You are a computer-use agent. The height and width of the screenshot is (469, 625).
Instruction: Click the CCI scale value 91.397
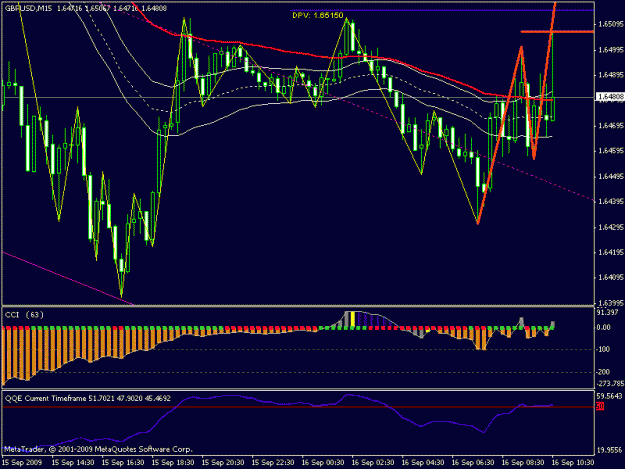click(607, 312)
